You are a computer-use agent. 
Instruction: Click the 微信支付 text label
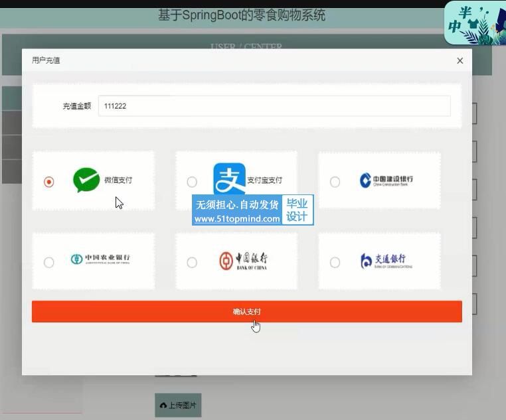coord(118,180)
